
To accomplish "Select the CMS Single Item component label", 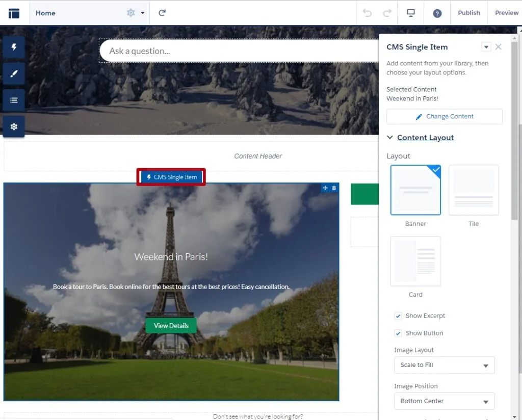I will click(x=171, y=177).
